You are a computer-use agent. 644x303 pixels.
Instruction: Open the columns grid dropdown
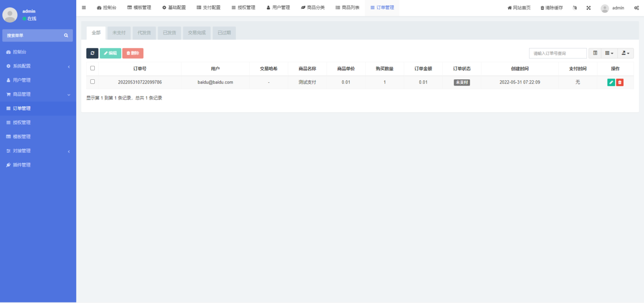tap(609, 53)
